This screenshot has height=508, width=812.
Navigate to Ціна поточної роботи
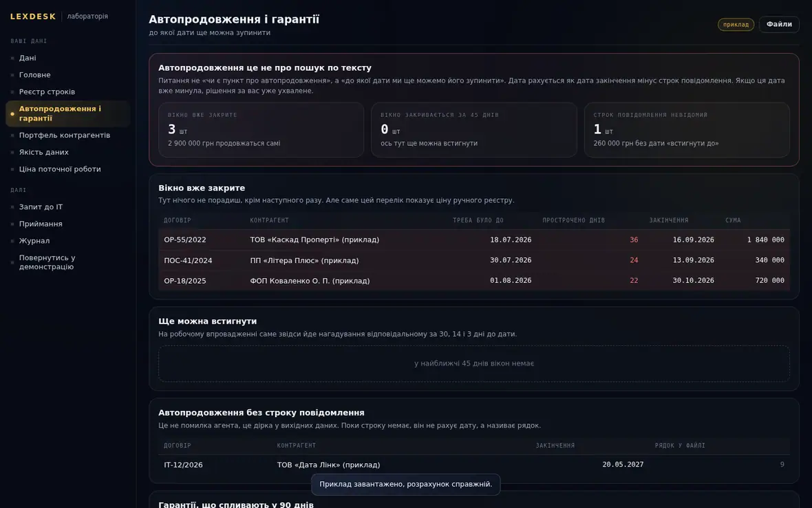(67, 169)
